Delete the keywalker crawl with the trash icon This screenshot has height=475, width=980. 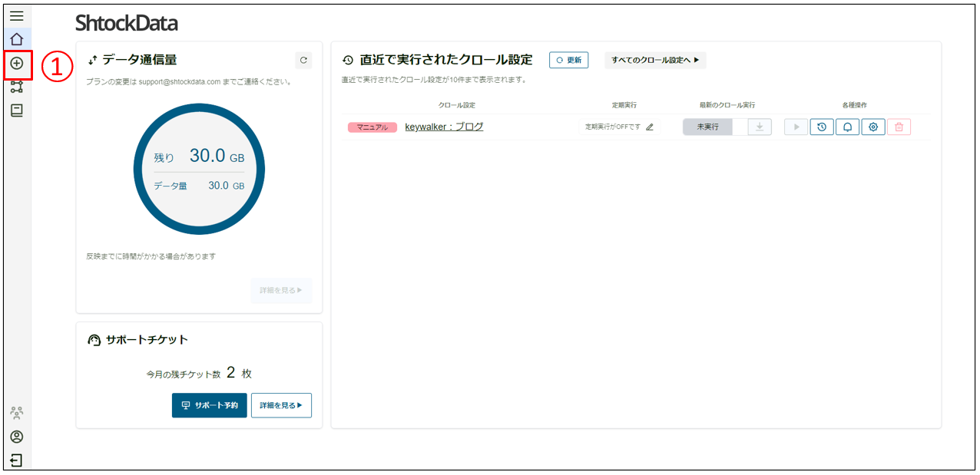899,127
